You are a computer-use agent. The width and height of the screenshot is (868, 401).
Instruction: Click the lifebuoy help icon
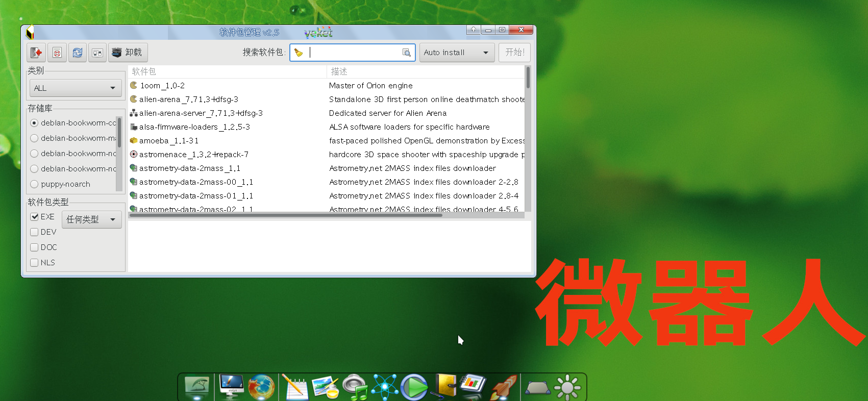coord(57,53)
